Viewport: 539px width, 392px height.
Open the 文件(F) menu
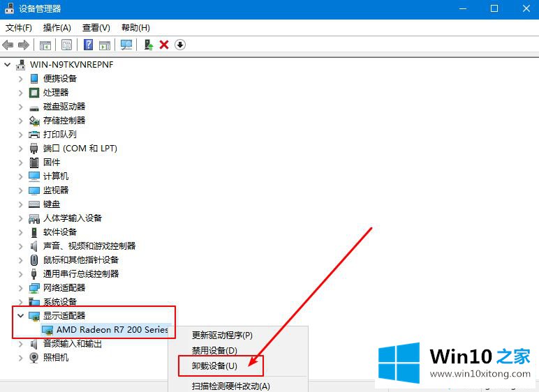19,28
